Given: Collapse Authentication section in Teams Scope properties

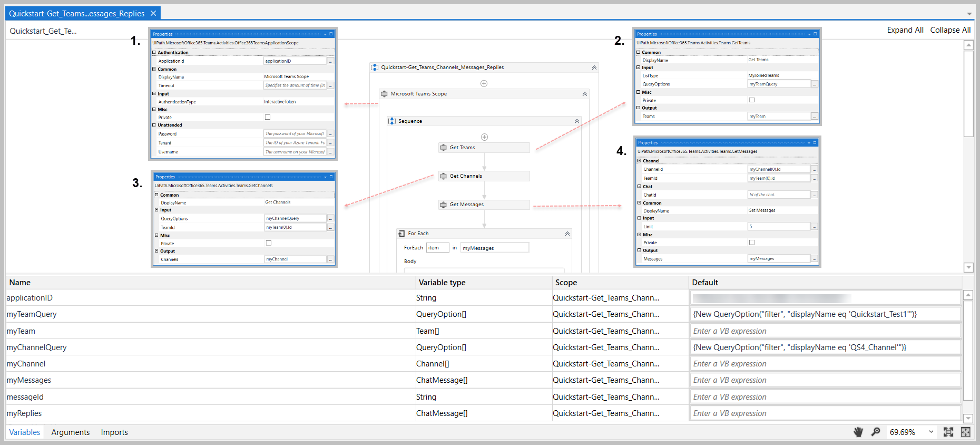Looking at the screenshot, I should point(154,53).
